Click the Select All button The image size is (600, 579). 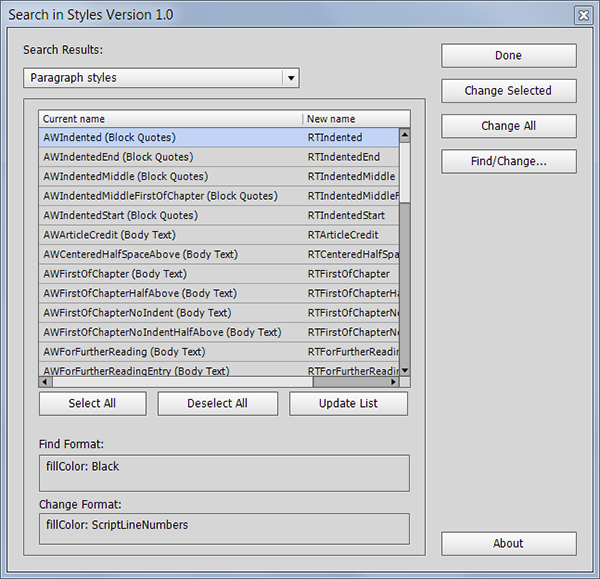(x=92, y=403)
